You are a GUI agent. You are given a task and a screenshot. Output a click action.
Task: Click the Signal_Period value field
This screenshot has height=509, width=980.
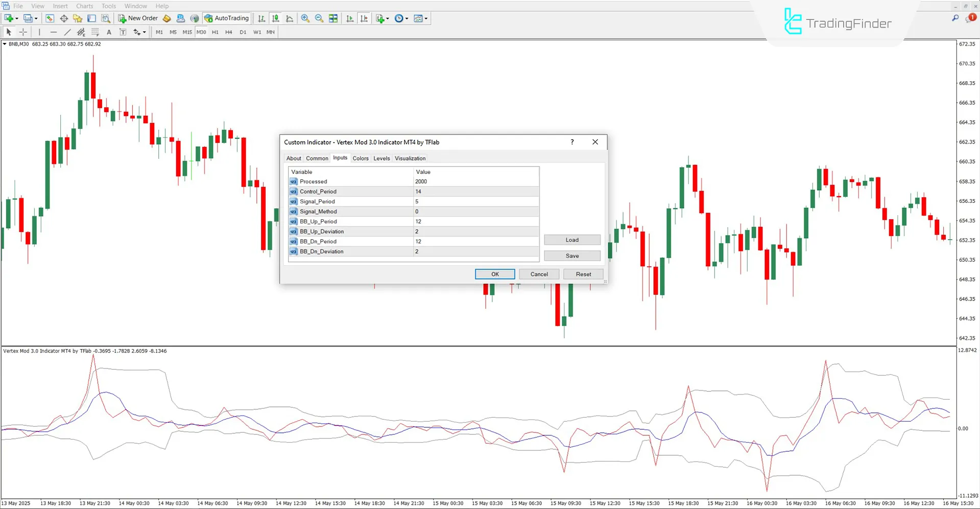click(475, 201)
